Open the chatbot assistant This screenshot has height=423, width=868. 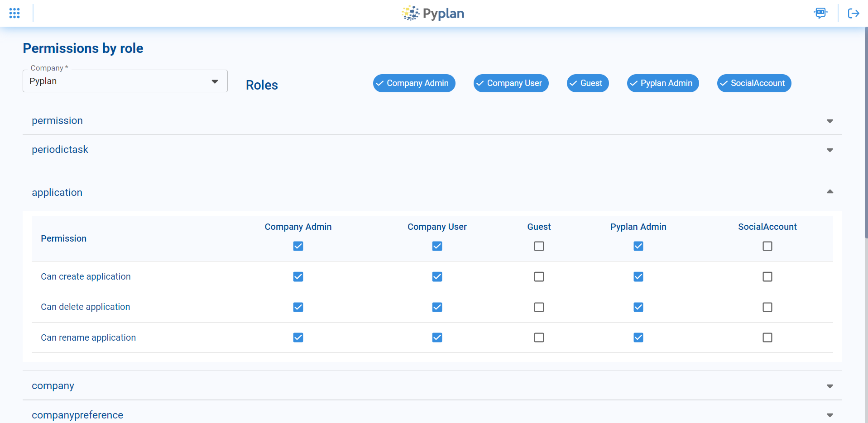[x=821, y=13]
